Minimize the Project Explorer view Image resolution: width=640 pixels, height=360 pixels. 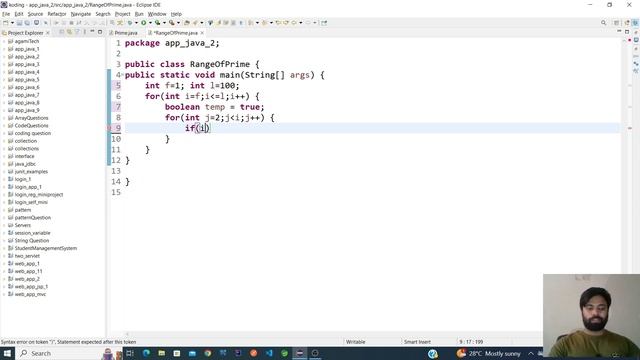(x=92, y=32)
